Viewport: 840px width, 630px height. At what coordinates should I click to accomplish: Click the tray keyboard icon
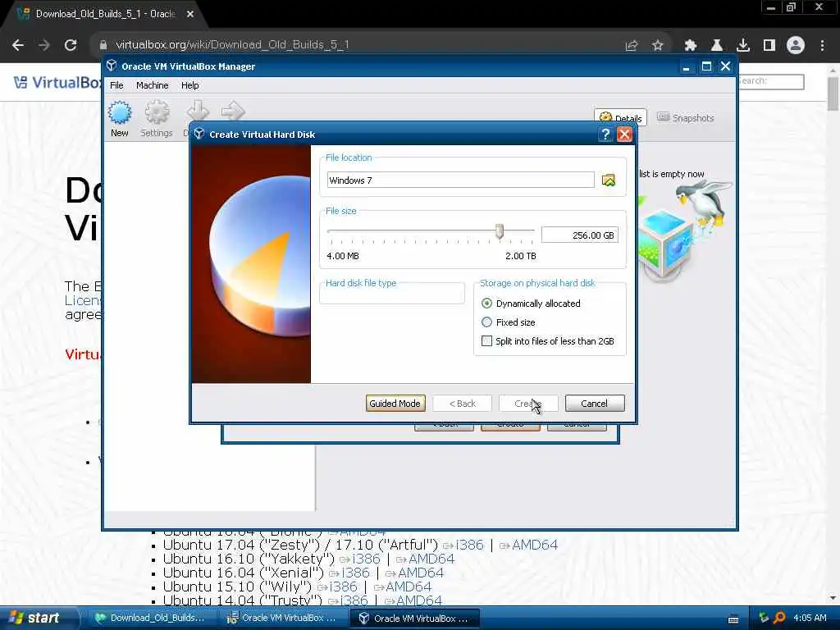coord(733,619)
